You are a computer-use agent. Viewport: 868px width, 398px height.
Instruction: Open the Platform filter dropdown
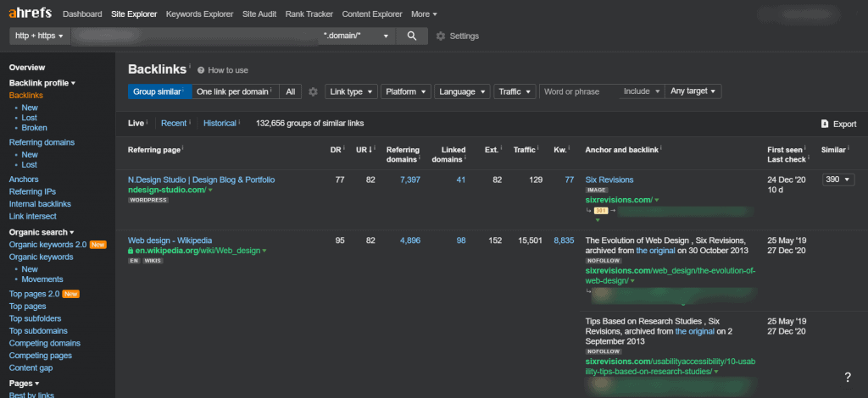coord(406,91)
